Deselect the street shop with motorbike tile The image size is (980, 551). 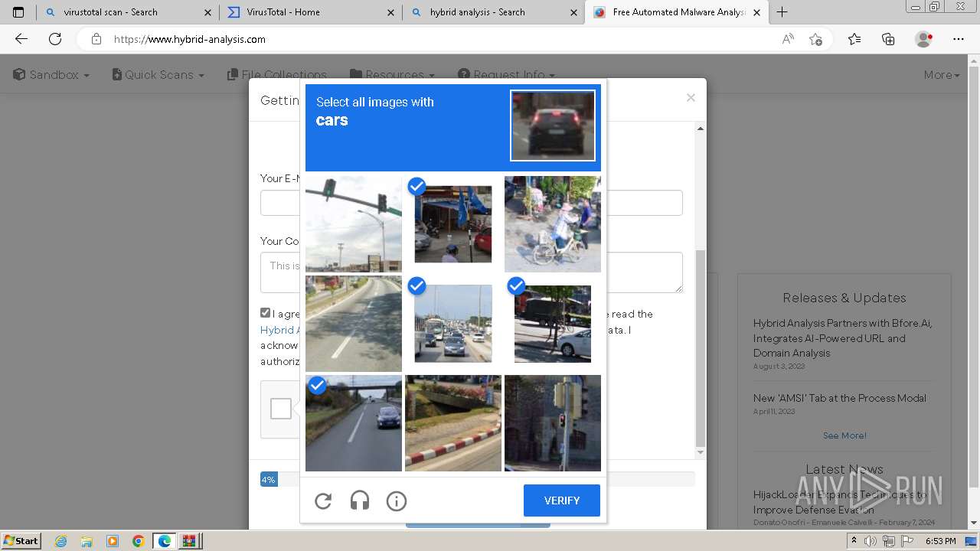pos(453,224)
